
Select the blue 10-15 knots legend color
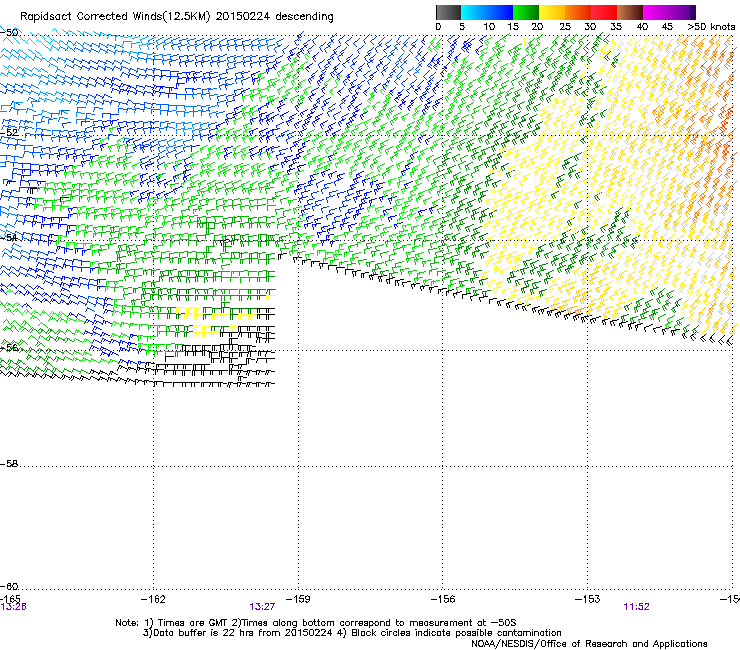click(x=500, y=12)
